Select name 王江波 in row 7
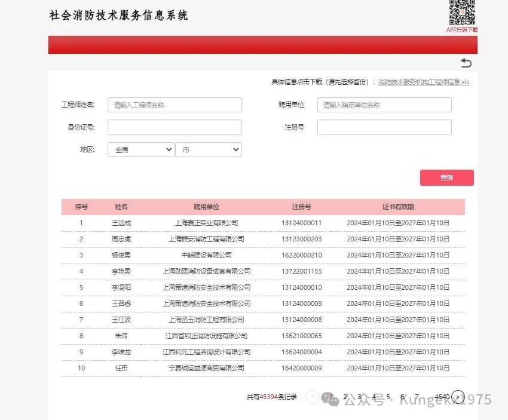Screen dimensions: 508x420 (x=121, y=320)
